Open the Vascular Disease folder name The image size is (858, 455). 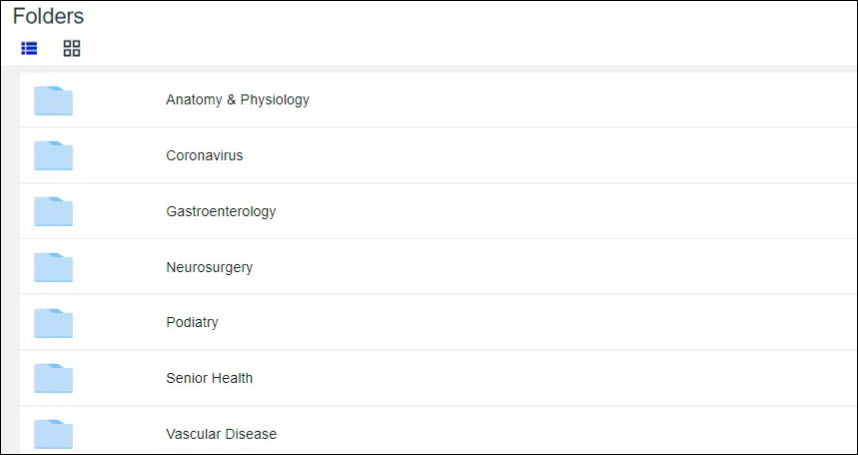[221, 434]
